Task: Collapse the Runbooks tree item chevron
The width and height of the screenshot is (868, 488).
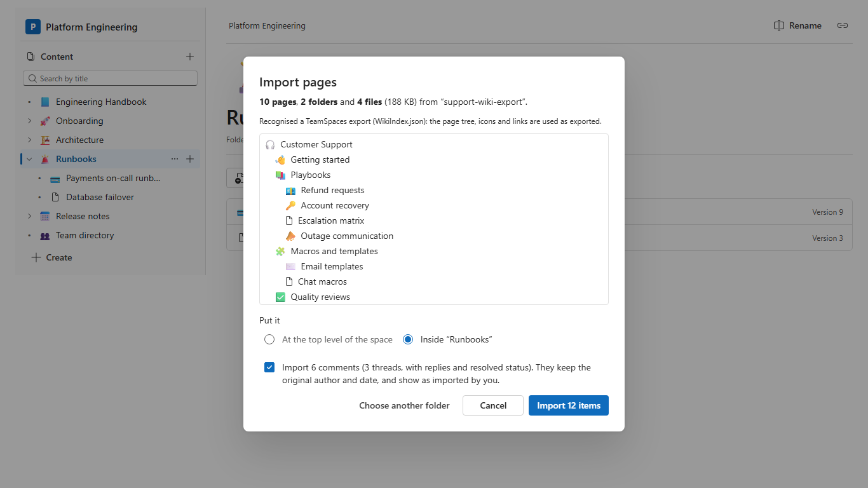Action: 29,159
